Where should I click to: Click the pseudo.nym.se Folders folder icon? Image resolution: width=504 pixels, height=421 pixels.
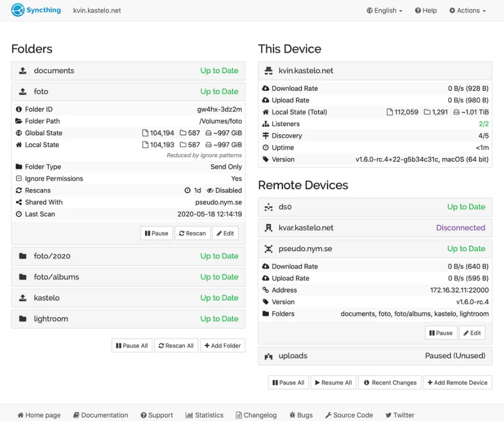point(266,314)
